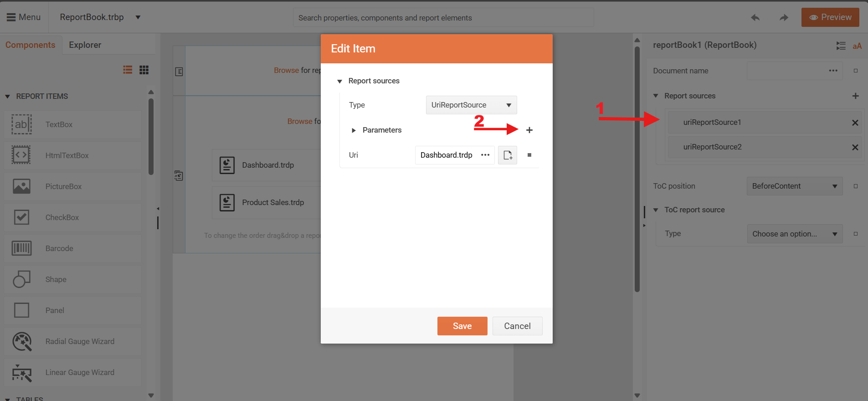Click the create new report file icon
The height and width of the screenshot is (401, 868).
508,155
